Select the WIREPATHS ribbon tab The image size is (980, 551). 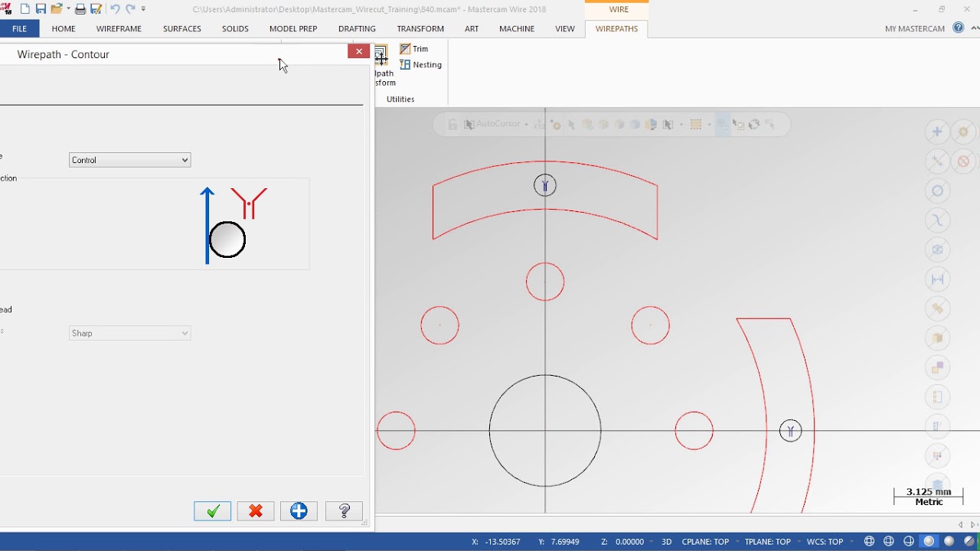(616, 28)
